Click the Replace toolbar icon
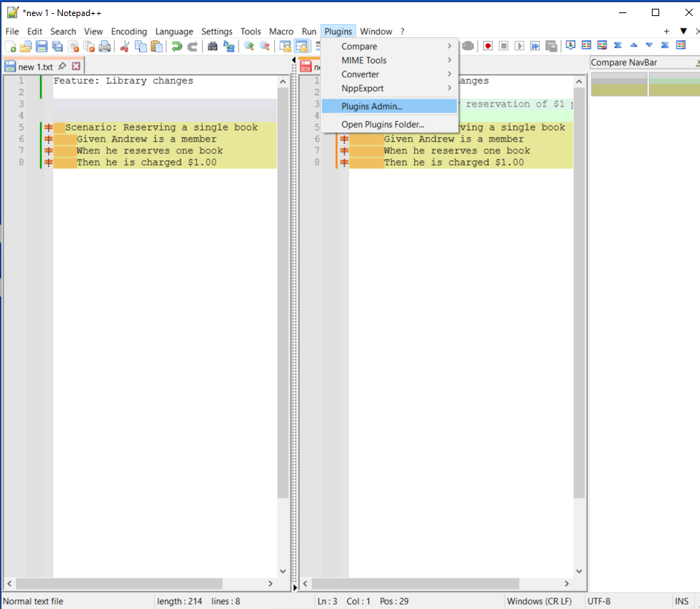The image size is (700, 609). click(228, 46)
